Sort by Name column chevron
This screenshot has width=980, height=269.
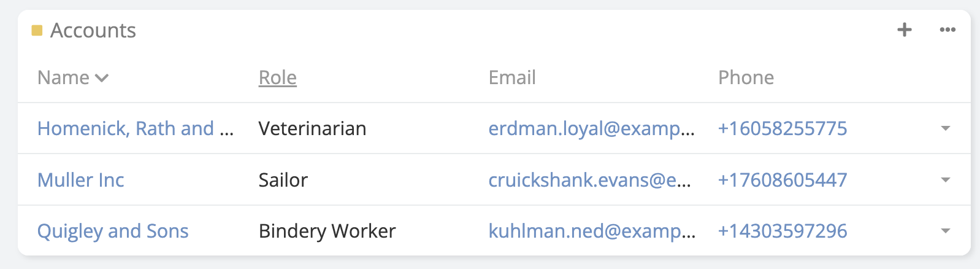click(102, 78)
